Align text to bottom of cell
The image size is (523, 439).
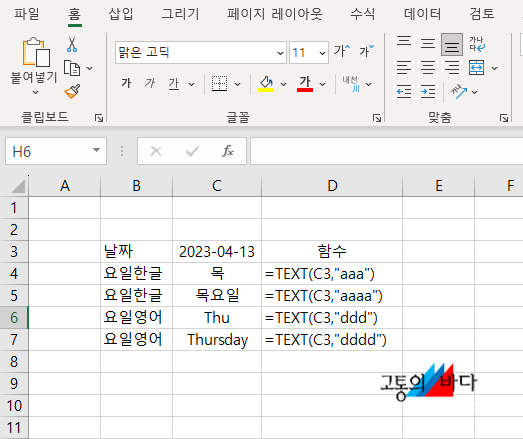click(452, 44)
